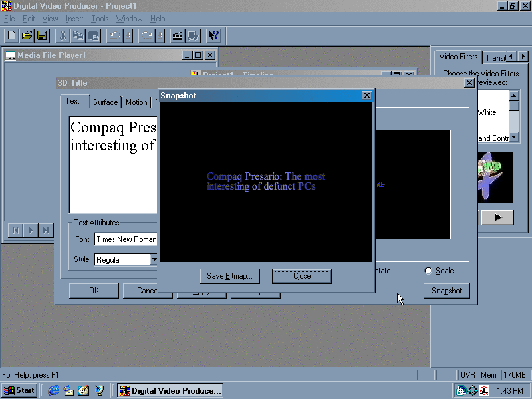Click OK in the 3D Title dialog

click(94, 291)
